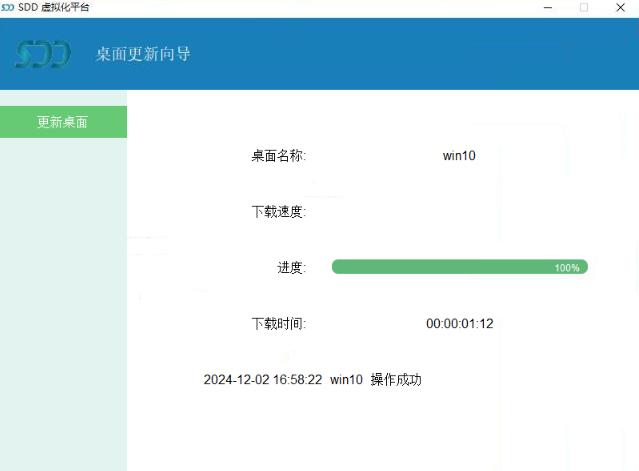Maximize the SDD window
The image size is (639, 471).
(584, 8)
